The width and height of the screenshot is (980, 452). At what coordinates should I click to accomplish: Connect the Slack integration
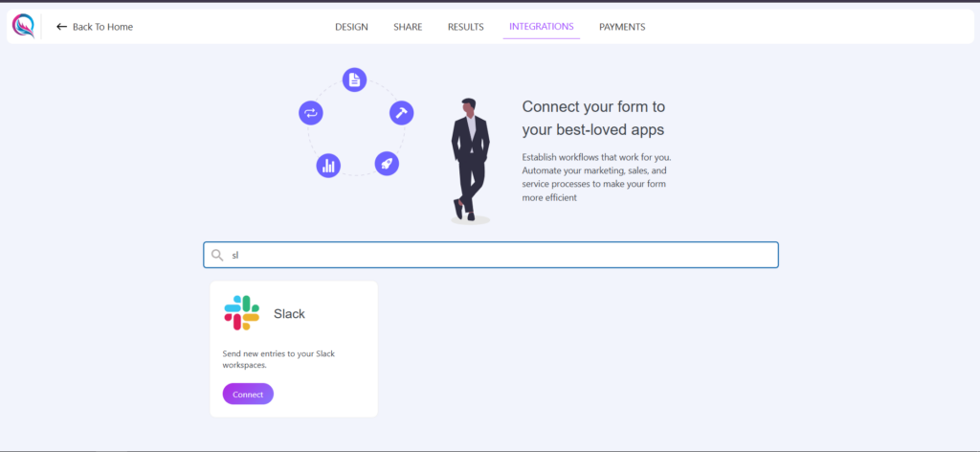pos(248,394)
